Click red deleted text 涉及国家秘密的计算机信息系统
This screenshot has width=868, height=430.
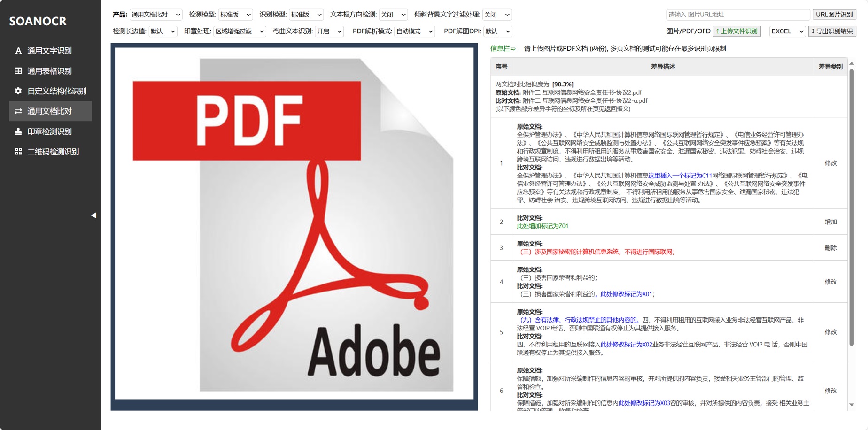click(577, 252)
